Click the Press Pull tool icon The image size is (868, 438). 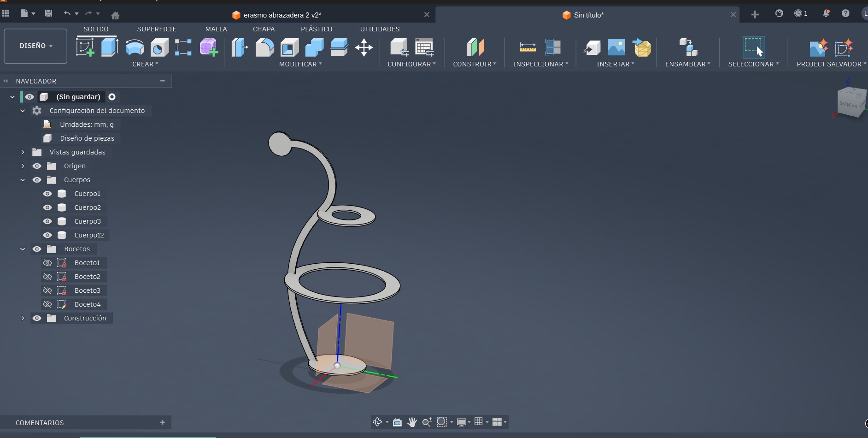click(x=240, y=47)
